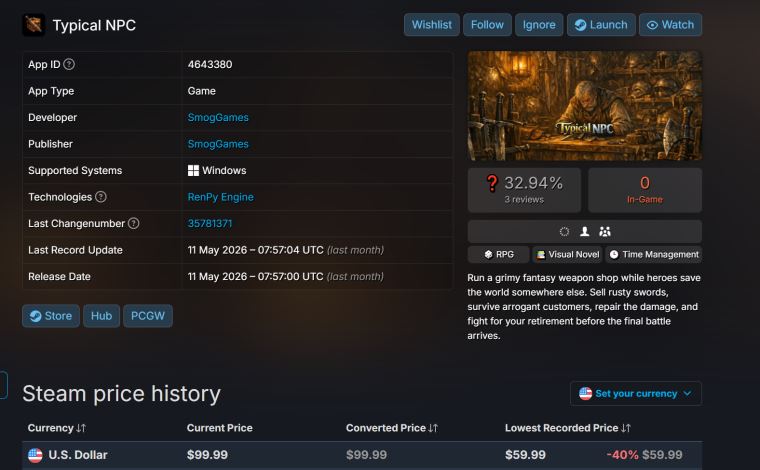The height and width of the screenshot is (470, 760).
Task: Select the Visual Novel tag
Action: (568, 254)
